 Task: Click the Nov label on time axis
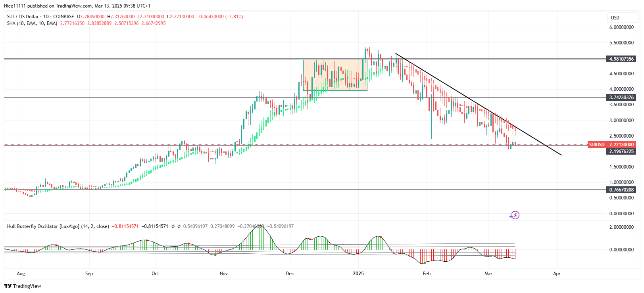click(x=224, y=274)
